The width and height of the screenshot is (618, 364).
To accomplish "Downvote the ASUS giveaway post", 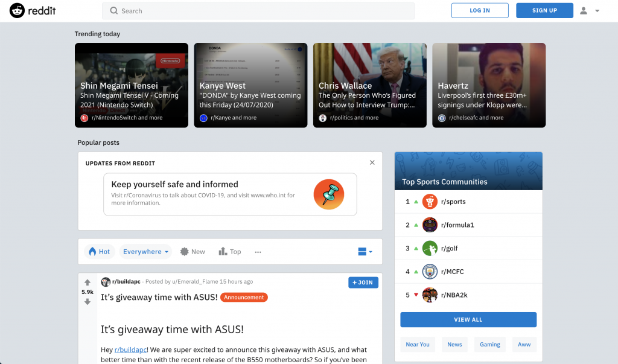I will (x=88, y=302).
